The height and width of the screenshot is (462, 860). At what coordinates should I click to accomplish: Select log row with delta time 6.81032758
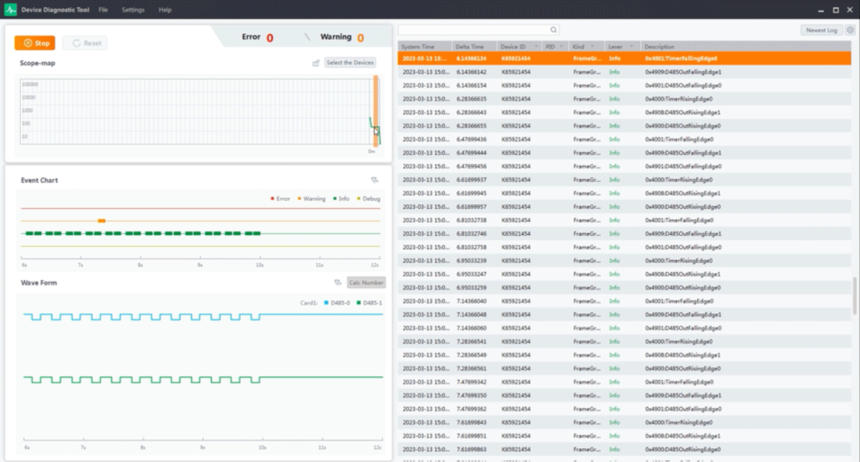click(x=624, y=247)
